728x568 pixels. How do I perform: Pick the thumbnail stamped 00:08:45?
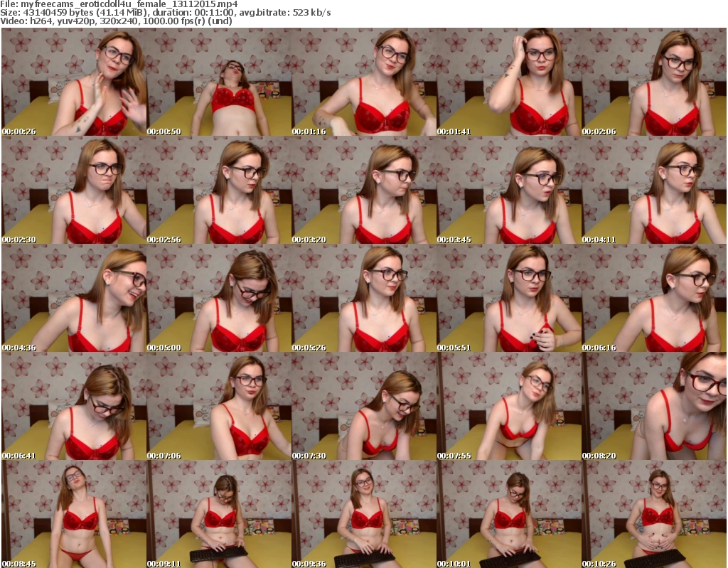[x=74, y=514]
